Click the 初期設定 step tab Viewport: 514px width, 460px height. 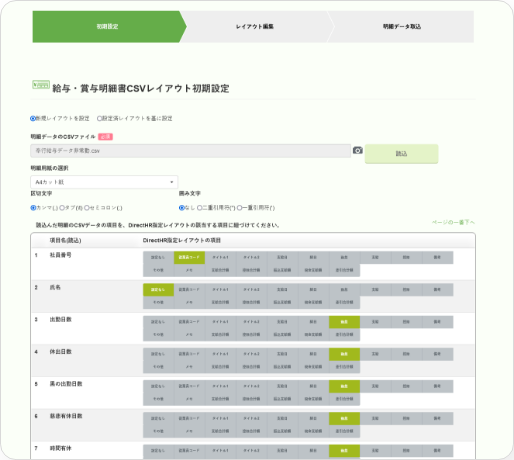107,27
